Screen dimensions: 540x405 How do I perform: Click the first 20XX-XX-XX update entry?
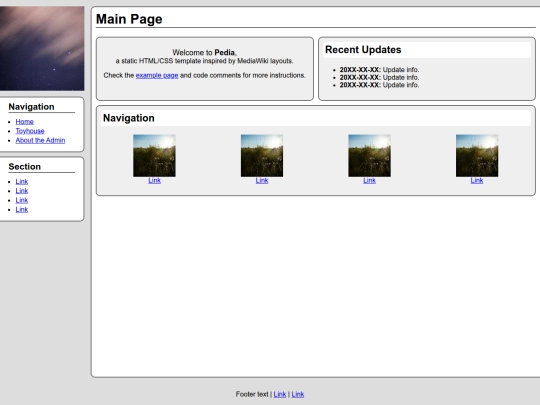379,70
